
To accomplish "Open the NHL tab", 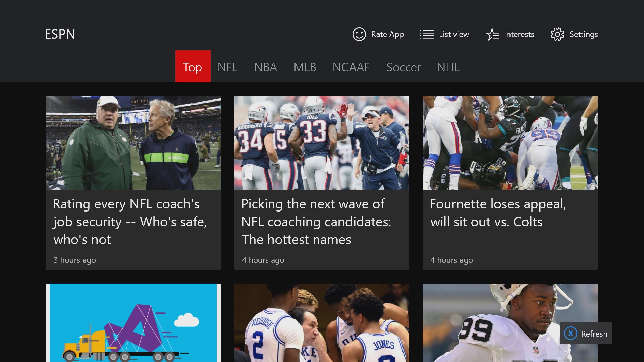I will click(448, 67).
